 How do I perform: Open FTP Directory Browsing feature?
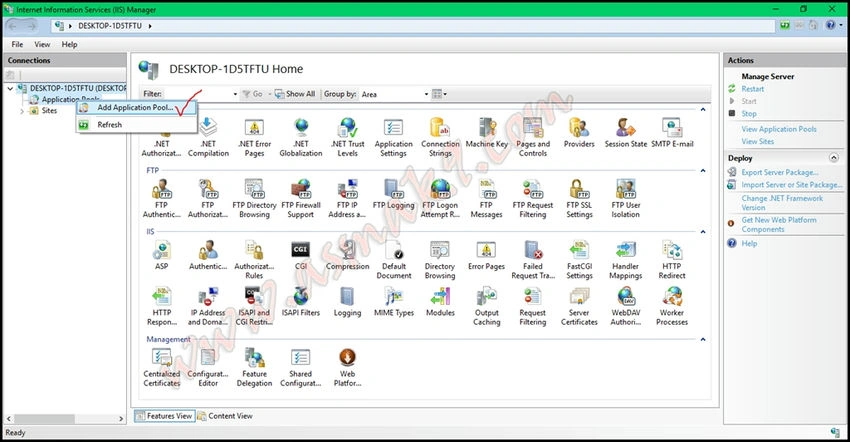point(254,198)
